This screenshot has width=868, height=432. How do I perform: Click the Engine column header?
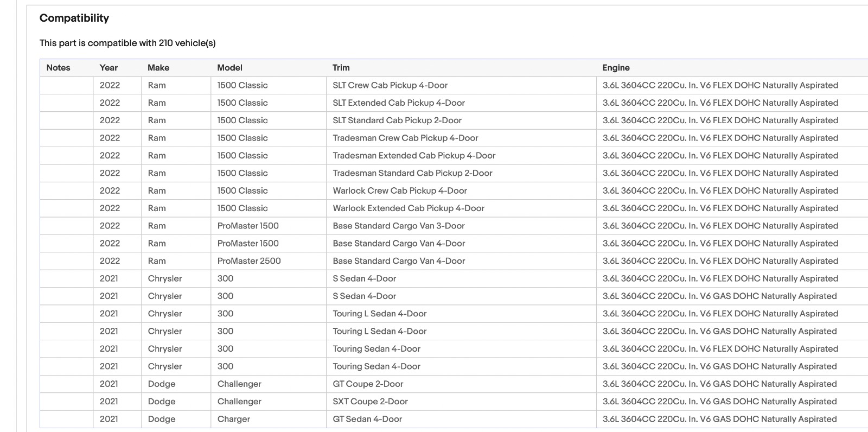coord(616,68)
